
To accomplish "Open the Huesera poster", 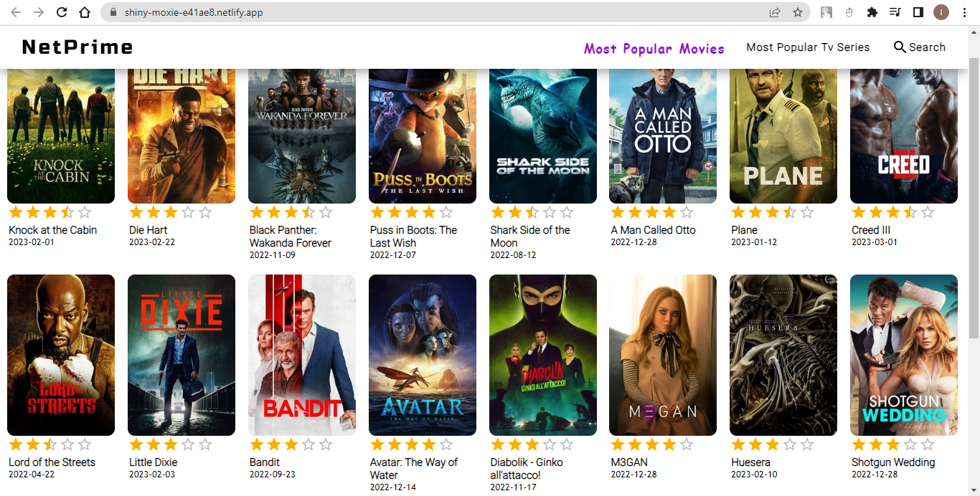I will [783, 355].
